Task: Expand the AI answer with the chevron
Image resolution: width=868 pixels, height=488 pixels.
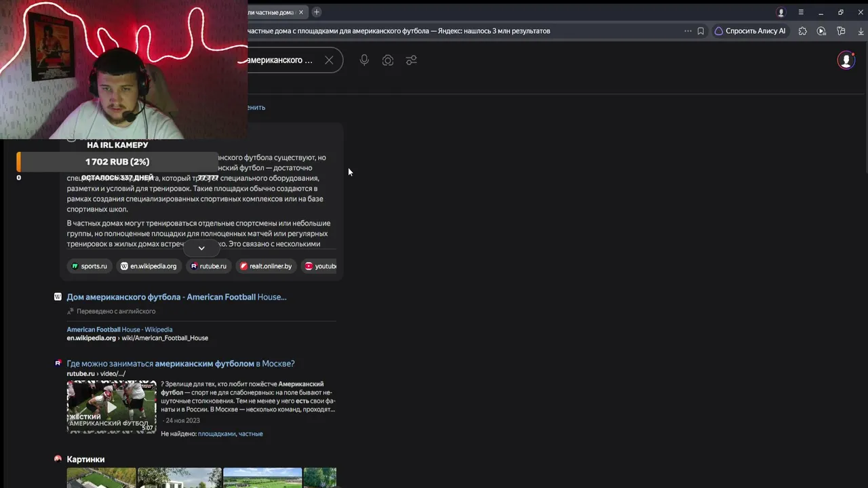Action: (x=201, y=248)
